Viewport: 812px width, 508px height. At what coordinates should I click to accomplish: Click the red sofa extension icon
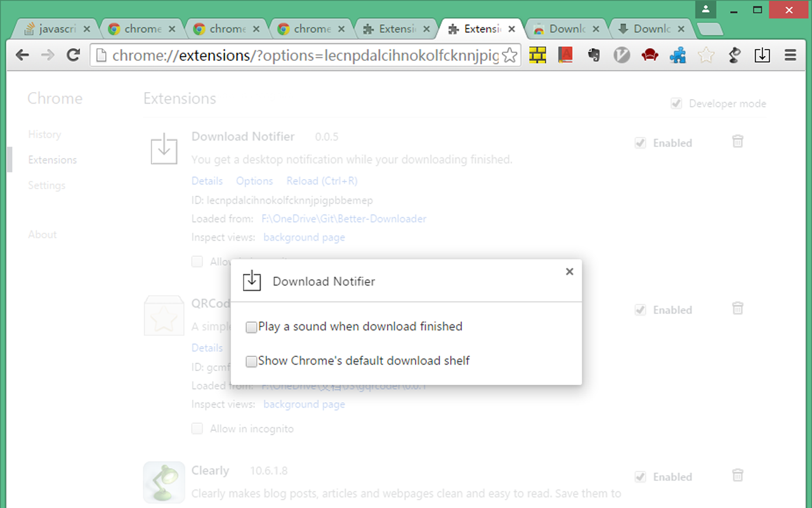(x=650, y=55)
